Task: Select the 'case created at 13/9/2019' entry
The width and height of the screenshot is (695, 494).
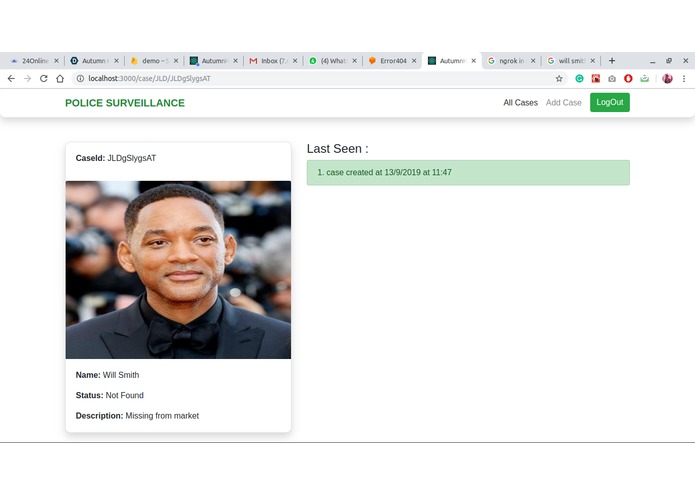Action: tap(468, 172)
